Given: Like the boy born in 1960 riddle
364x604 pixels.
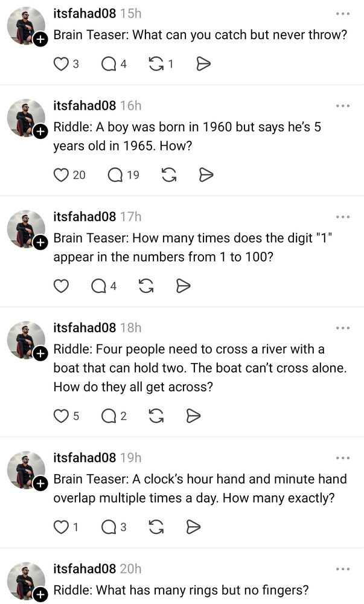Looking at the screenshot, I should click(x=61, y=175).
